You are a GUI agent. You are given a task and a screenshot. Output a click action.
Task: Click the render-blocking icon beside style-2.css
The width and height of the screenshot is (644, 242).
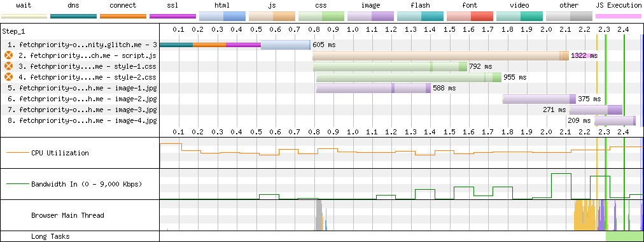coord(8,77)
